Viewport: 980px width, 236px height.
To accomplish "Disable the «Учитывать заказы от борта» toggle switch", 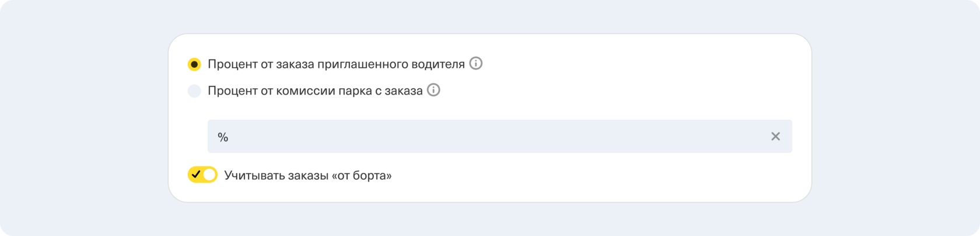I will point(202,175).
